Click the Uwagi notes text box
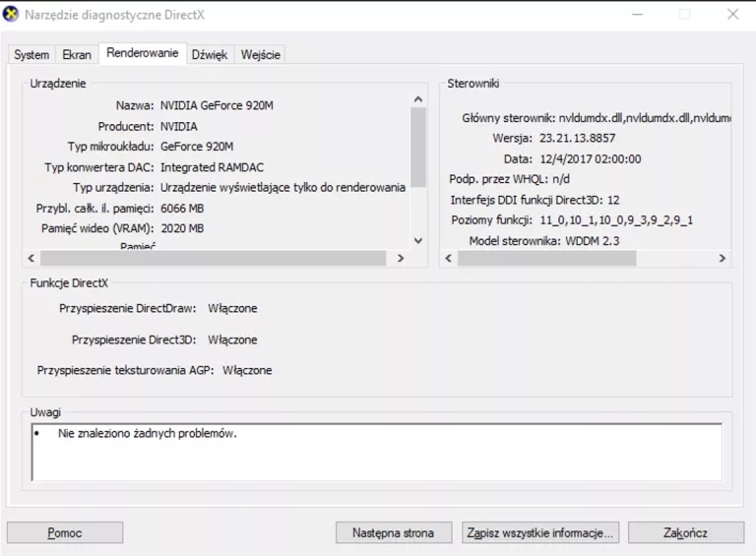 coord(377,452)
